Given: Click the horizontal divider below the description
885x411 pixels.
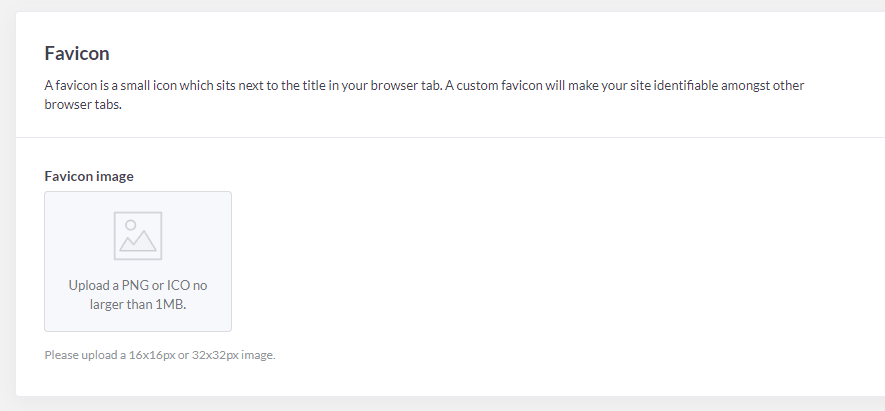Looking at the screenshot, I should pyautogui.click(x=450, y=137).
